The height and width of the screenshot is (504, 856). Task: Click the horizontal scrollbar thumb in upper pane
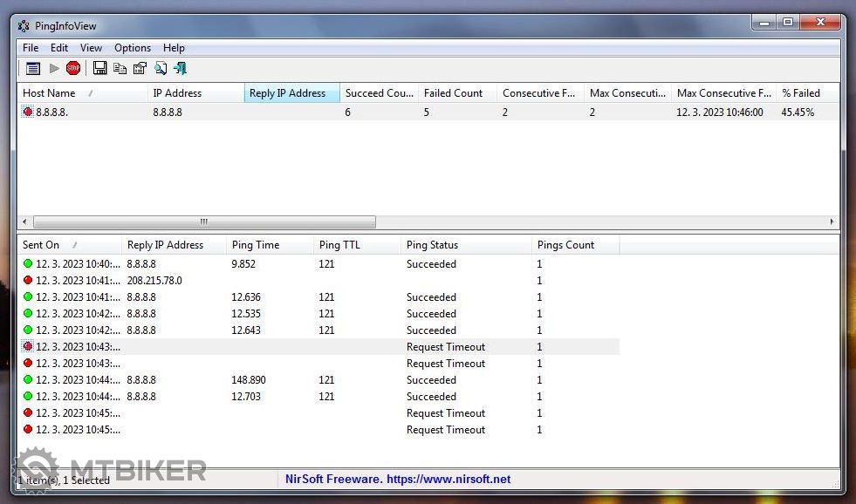[204, 221]
